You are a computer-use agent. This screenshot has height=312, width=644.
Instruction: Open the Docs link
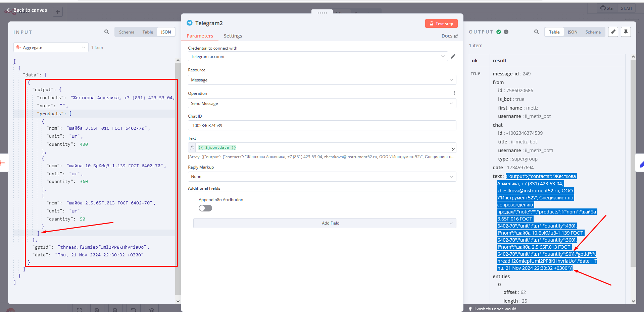point(449,36)
